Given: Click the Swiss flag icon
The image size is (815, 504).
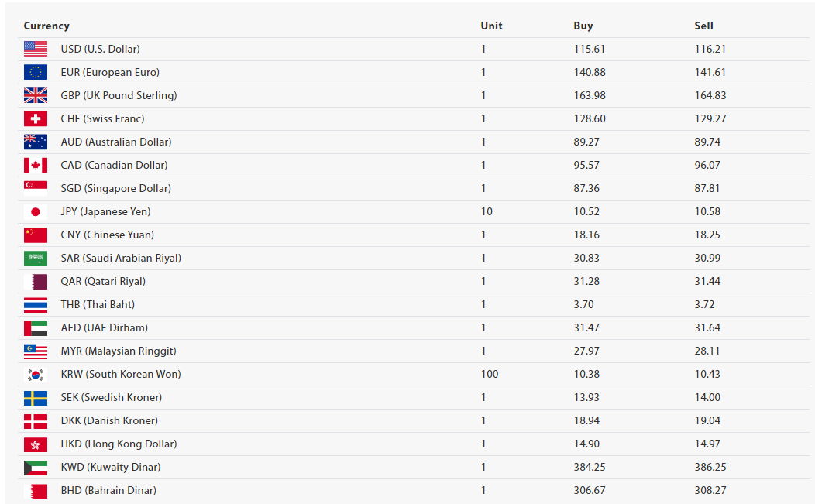Looking at the screenshot, I should [36, 118].
